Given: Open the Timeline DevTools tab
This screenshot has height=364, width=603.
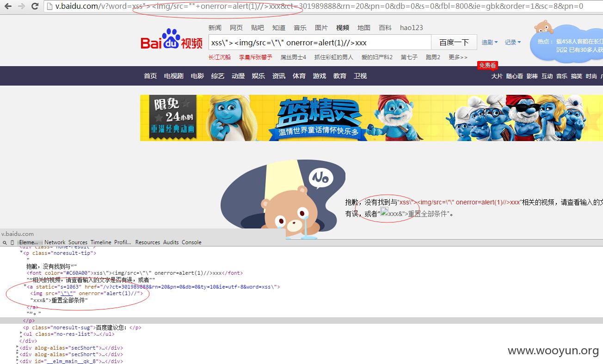Looking at the screenshot, I should coord(101,242).
